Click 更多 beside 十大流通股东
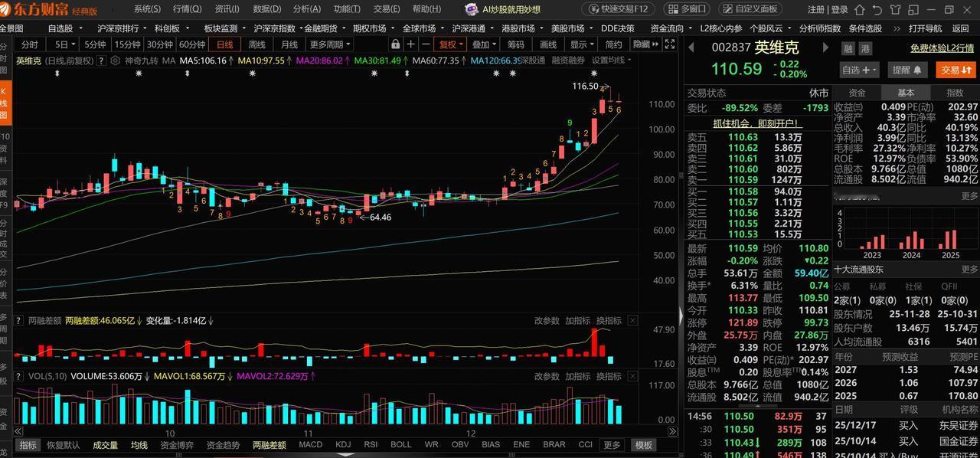Screen dimensions: 980x458 pos(970,270)
